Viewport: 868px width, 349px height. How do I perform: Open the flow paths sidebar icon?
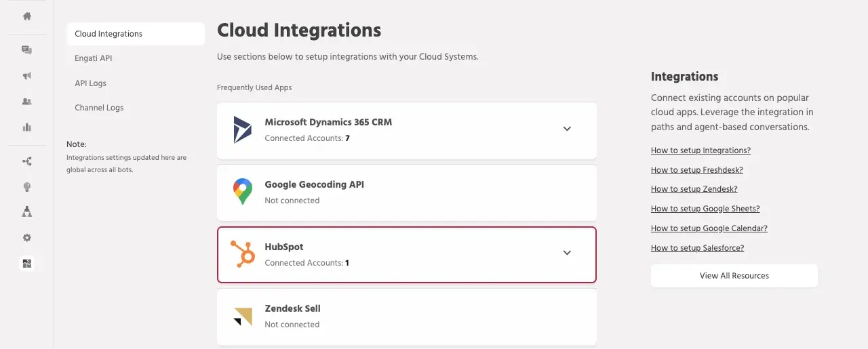27,161
